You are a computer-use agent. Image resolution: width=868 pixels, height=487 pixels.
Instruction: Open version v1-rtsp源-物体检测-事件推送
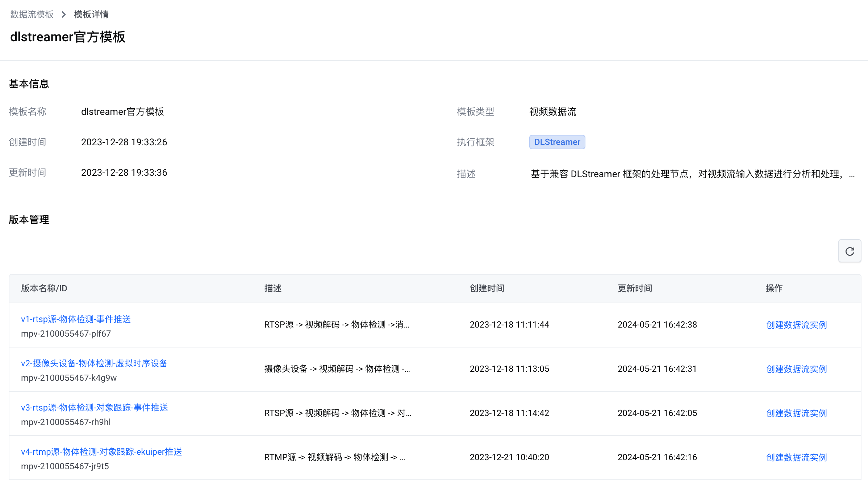76,319
